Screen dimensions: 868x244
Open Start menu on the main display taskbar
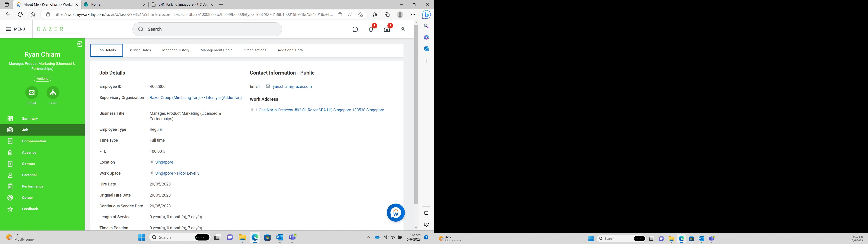pos(142,238)
